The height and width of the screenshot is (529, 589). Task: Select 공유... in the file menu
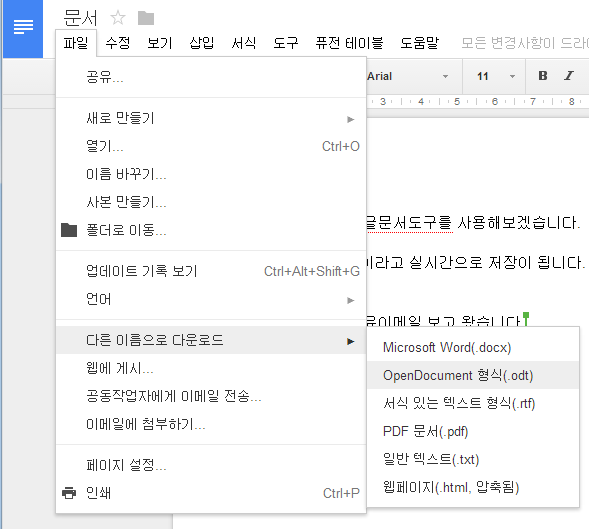coord(211,77)
